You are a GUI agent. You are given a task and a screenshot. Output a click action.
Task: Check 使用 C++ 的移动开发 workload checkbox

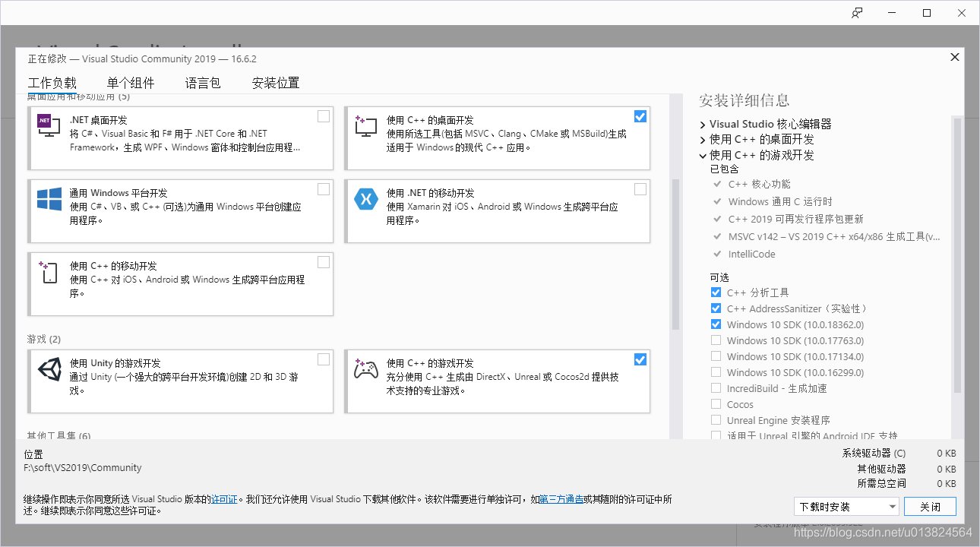tap(324, 262)
